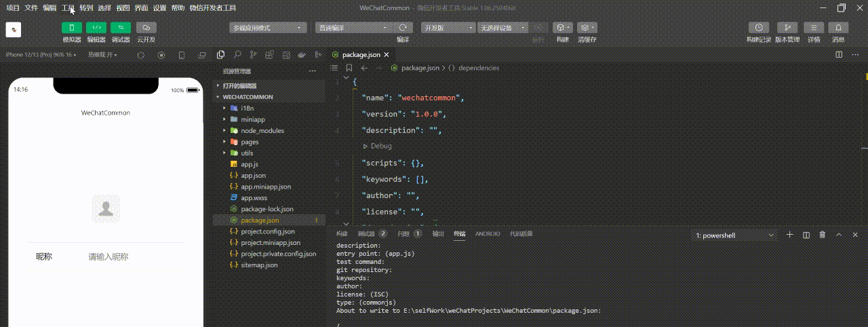868x327 pixels.
Task: Open the 无选择设备 device dropdown
Action: 504,28
